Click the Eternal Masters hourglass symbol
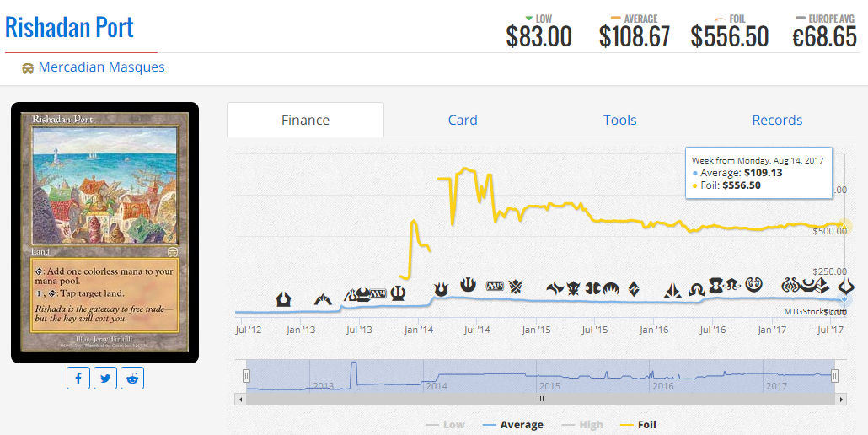Viewport: 868px width, 435px height. point(715,286)
